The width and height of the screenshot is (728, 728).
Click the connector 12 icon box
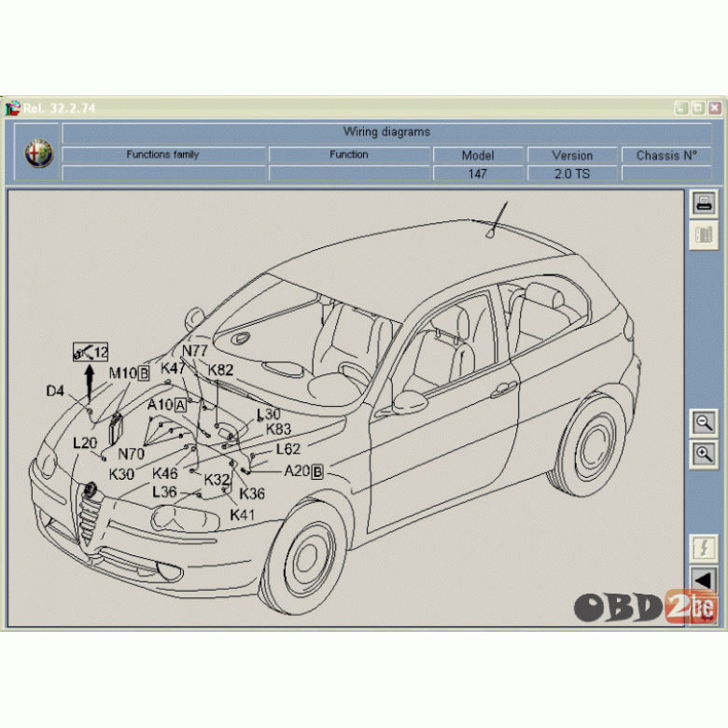point(91,353)
